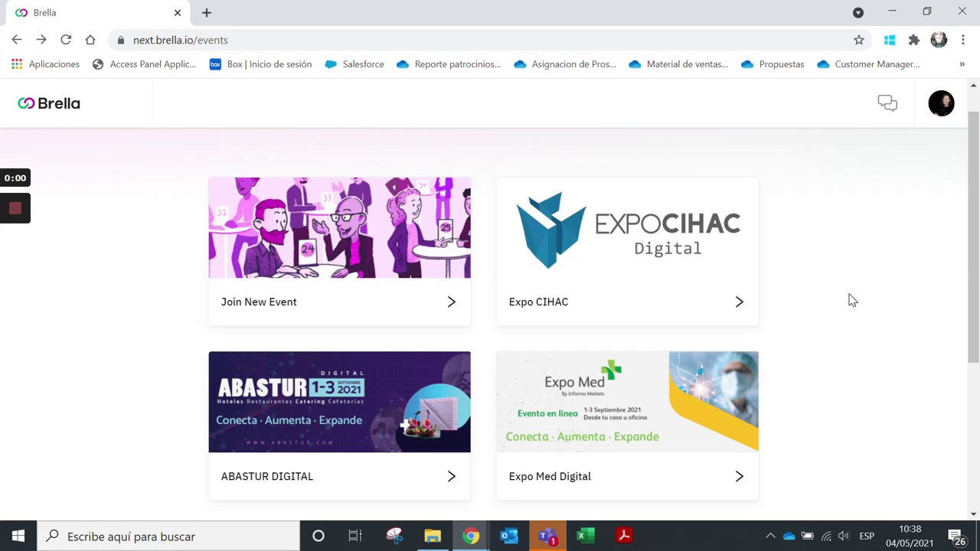Open a new browser tab
The width and height of the screenshot is (980, 551).
click(207, 12)
